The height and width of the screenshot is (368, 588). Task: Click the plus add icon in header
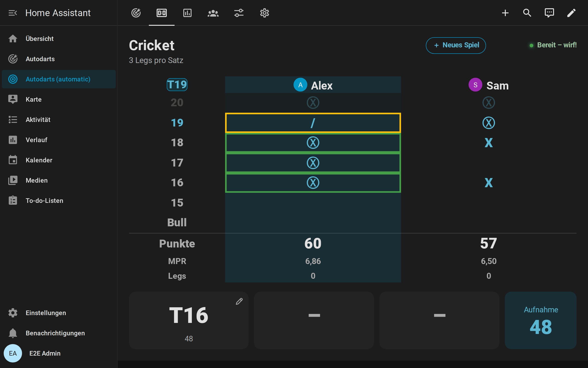point(505,13)
